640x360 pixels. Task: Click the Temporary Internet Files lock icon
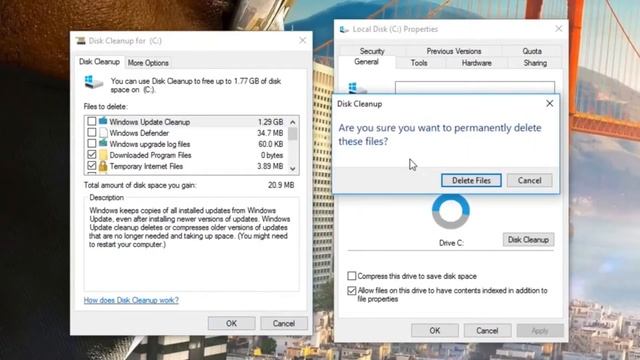(103, 166)
